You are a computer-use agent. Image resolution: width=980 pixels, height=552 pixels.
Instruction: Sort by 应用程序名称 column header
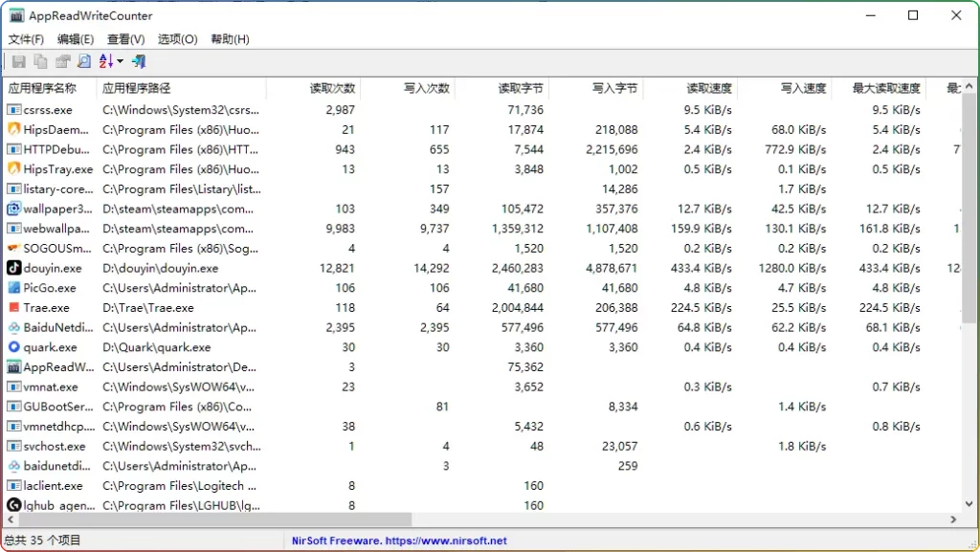click(x=50, y=88)
